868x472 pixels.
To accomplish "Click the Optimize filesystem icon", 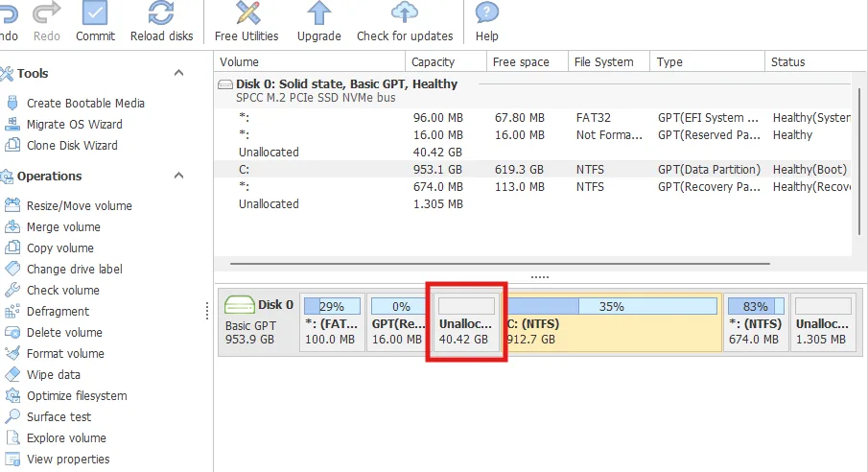I will [x=12, y=395].
